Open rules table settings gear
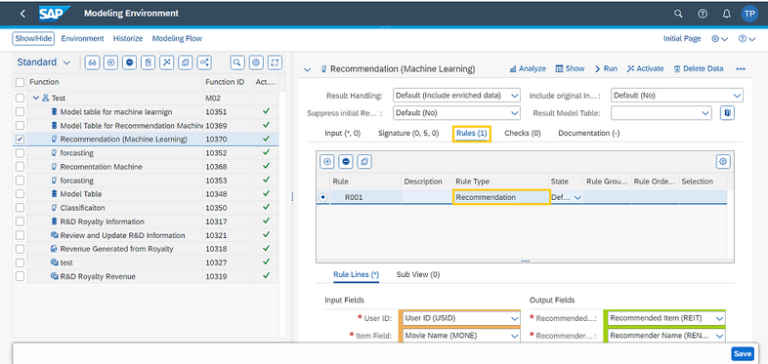 click(x=723, y=161)
